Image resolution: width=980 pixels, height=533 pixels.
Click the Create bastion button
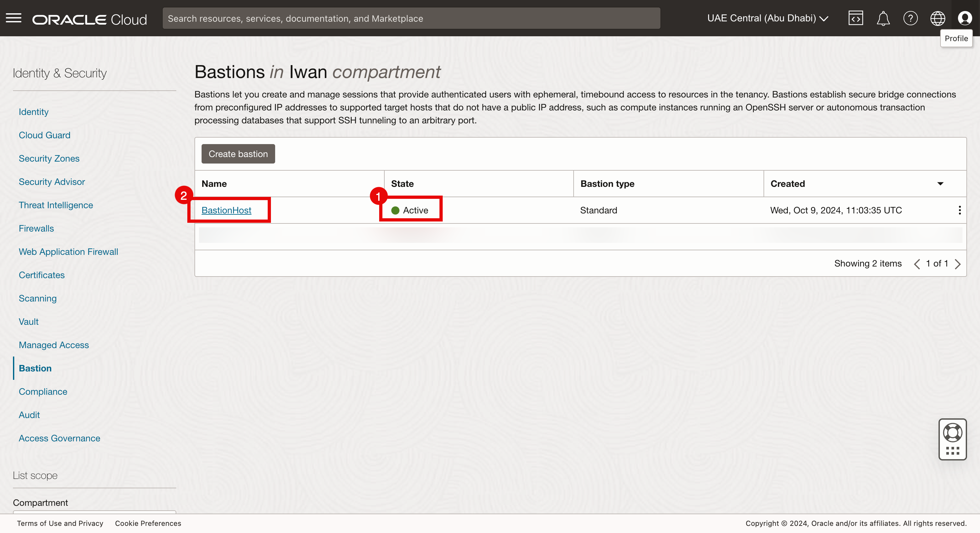(238, 154)
